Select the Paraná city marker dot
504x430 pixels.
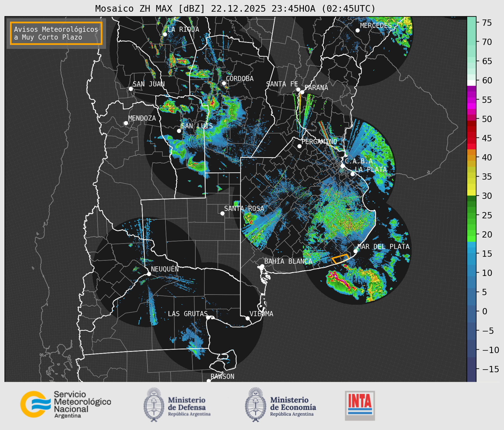point(302,92)
